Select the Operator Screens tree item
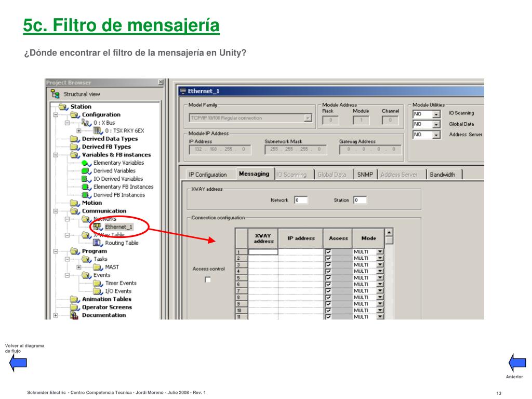This screenshot has height=399, width=532. point(107,307)
